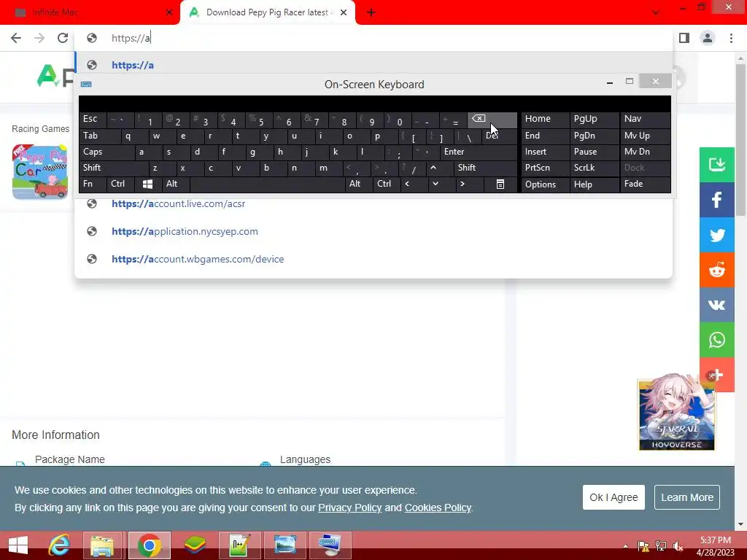Click the space bar on the keyboard
The image size is (747, 560).
point(267,184)
